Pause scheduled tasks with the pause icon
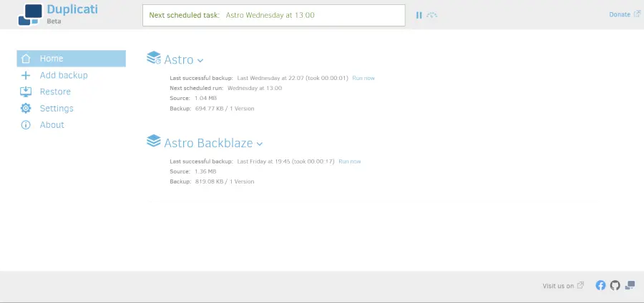 pyautogui.click(x=419, y=15)
